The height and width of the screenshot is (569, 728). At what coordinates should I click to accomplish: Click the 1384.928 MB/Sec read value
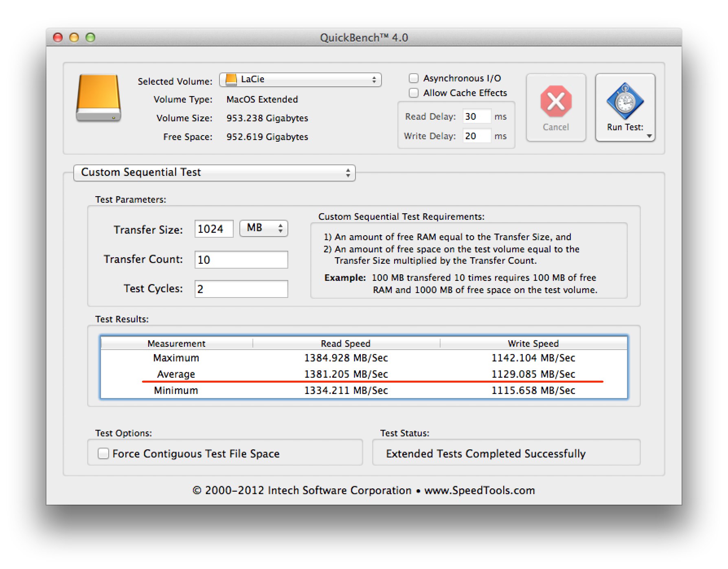point(346,358)
